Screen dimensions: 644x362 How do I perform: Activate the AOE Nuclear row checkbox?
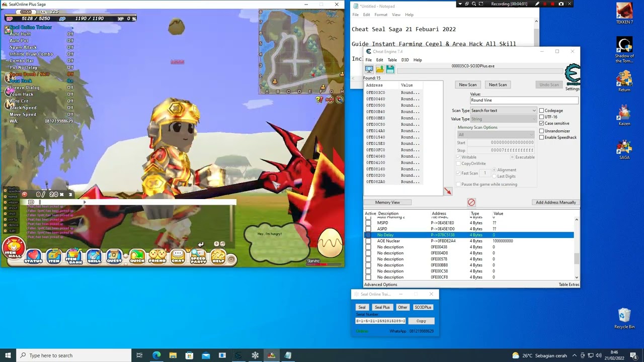click(368, 241)
